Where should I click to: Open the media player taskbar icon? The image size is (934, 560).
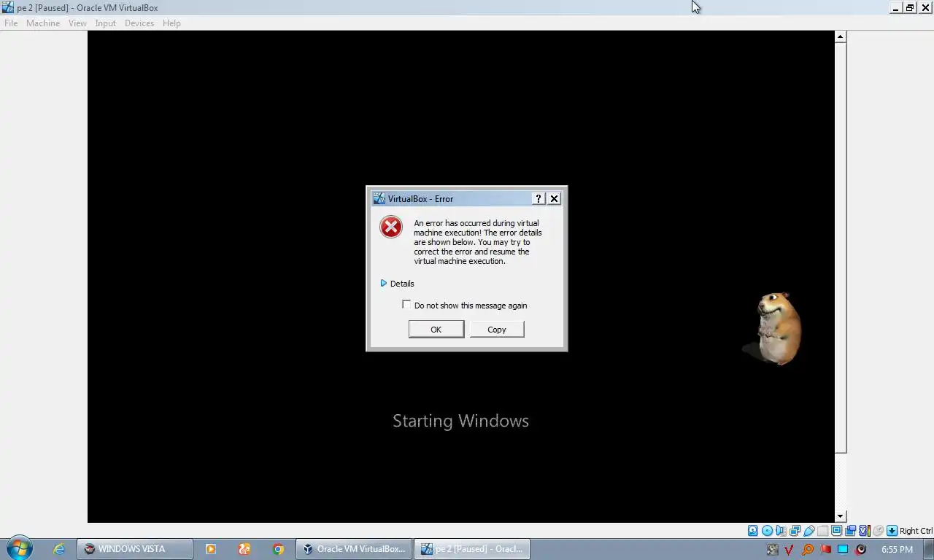coord(210,549)
